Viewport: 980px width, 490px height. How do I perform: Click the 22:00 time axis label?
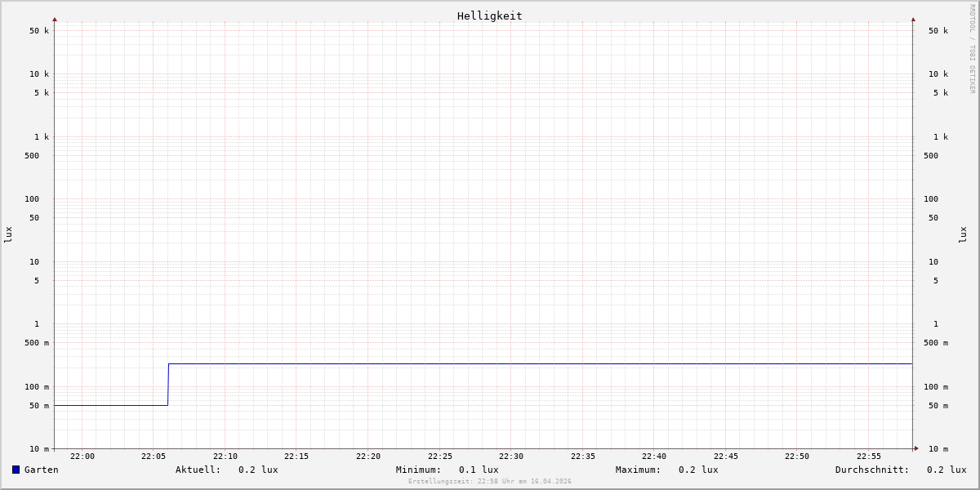82,457
